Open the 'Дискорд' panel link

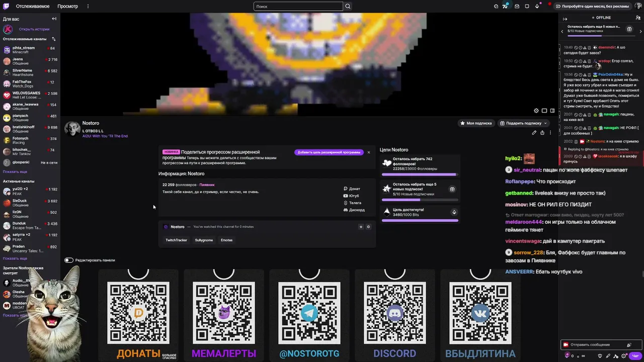pyautogui.click(x=354, y=210)
